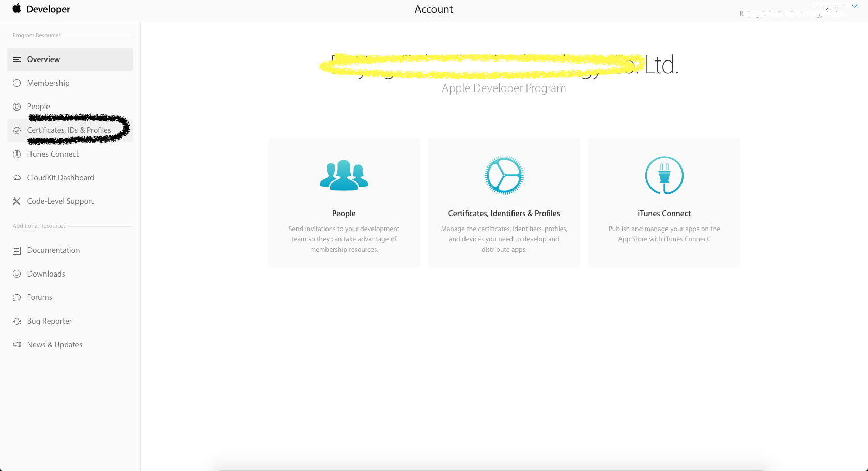
Task: Click the CloudKit cloud icon
Action: point(17,178)
